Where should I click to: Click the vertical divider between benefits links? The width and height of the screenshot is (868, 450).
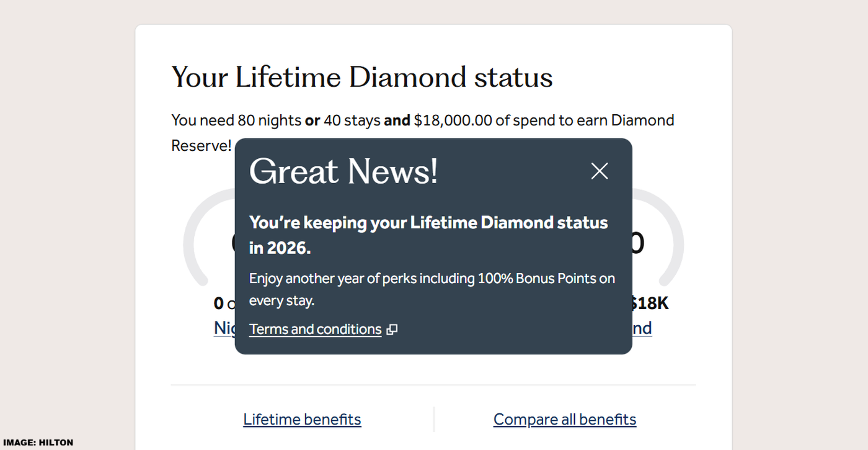click(434, 419)
